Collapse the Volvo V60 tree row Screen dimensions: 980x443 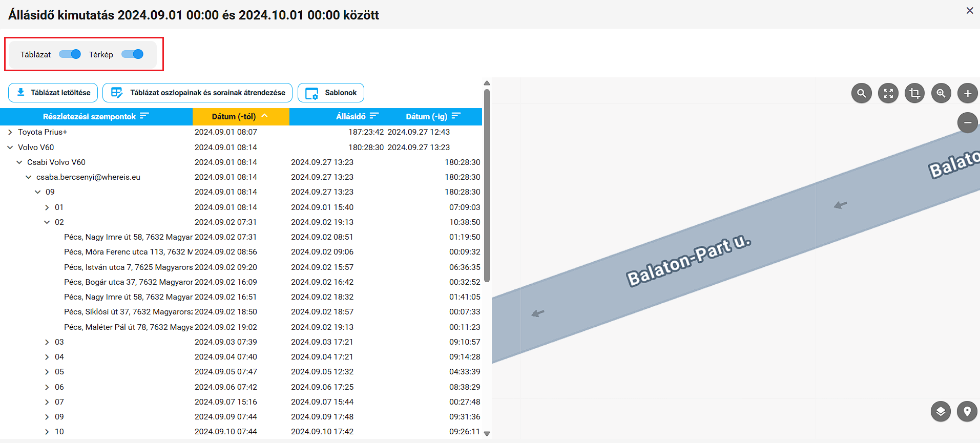[10, 147]
